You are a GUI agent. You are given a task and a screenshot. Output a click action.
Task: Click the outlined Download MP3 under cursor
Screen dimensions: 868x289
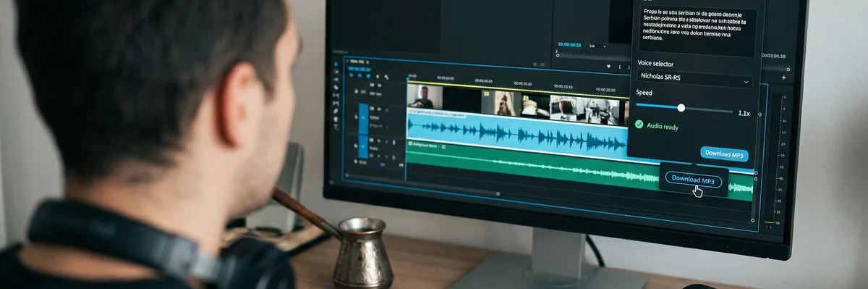pos(693,179)
